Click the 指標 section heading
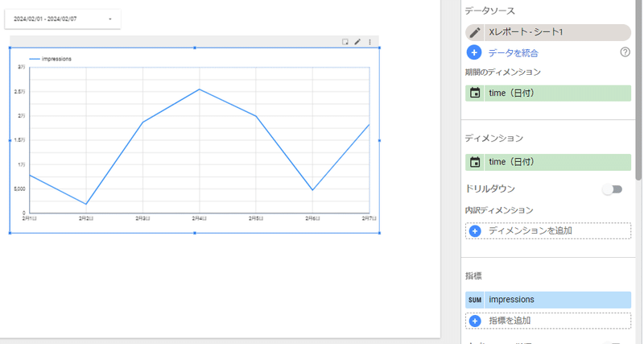 pos(473,276)
